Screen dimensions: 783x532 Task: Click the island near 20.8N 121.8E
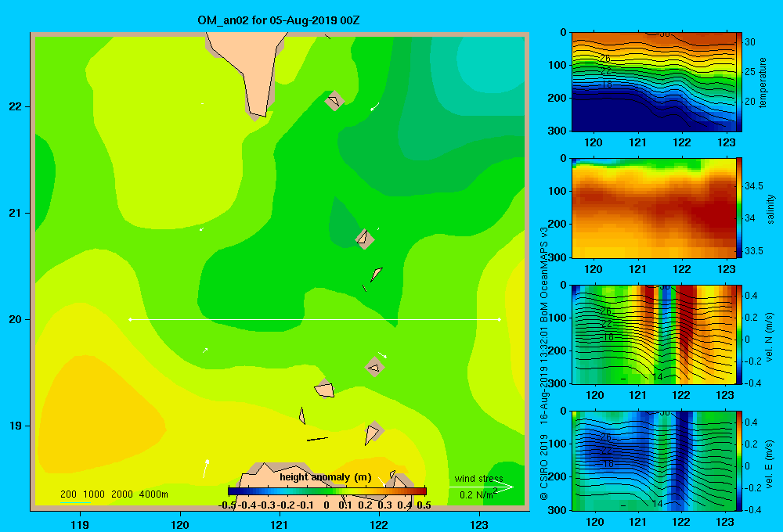pos(365,239)
